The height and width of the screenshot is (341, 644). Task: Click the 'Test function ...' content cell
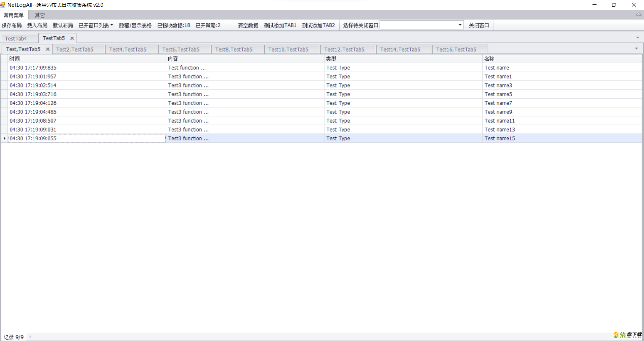245,68
